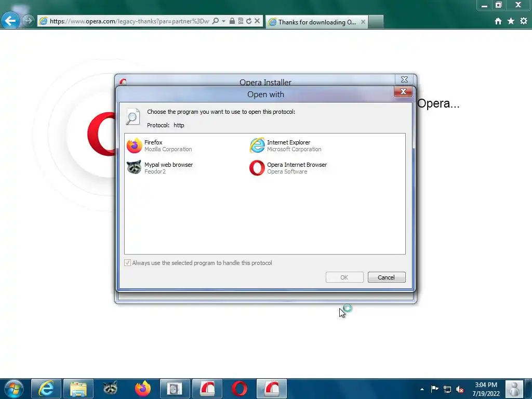Cancel the Open with dialog
Image resolution: width=532 pixels, height=399 pixels.
[x=387, y=277]
